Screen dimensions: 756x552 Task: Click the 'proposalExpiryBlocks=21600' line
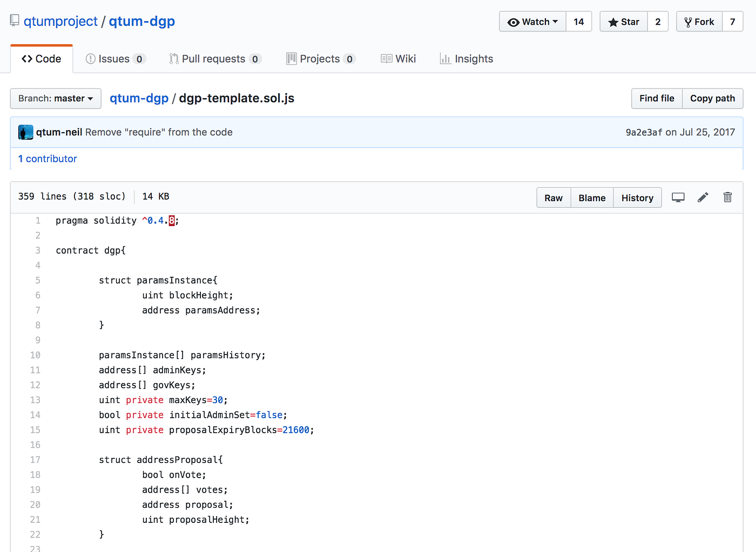tap(207, 430)
